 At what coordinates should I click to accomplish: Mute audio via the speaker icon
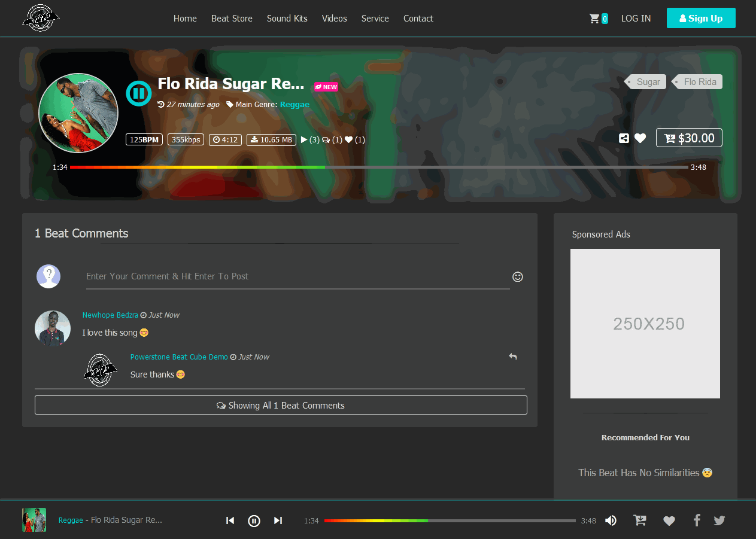click(x=611, y=520)
